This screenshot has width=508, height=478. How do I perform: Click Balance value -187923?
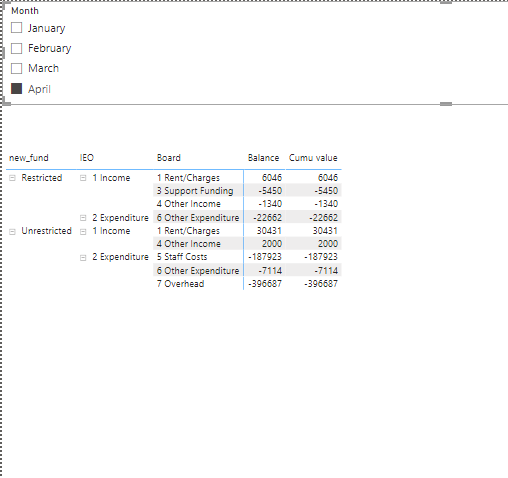coord(265,257)
